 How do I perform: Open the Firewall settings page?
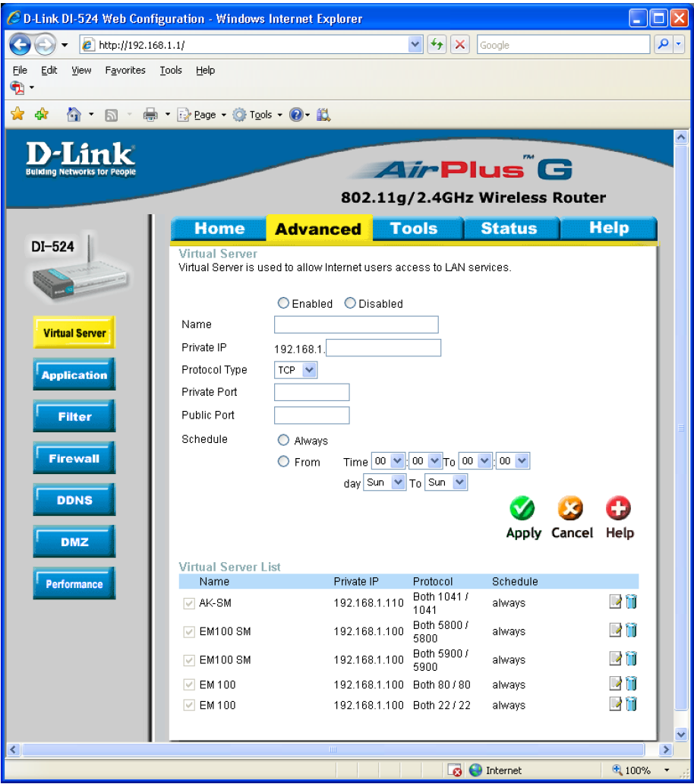click(x=74, y=458)
